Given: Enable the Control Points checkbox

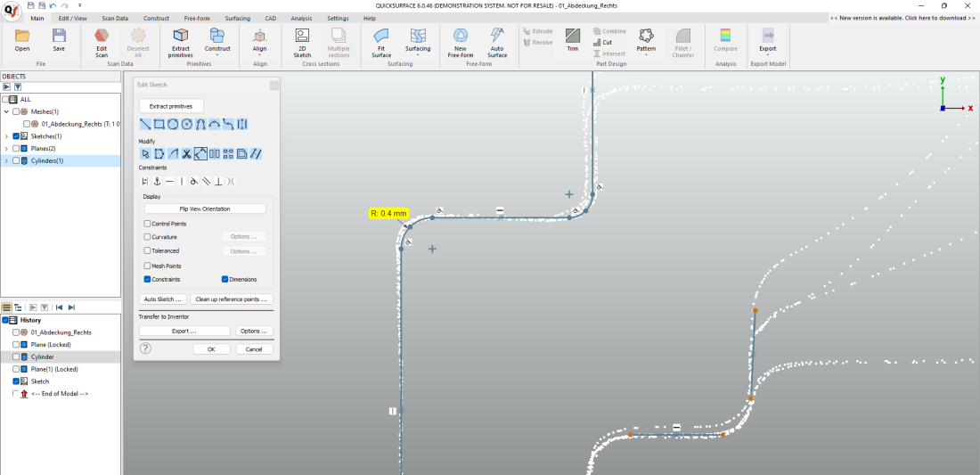Looking at the screenshot, I should coord(148,224).
